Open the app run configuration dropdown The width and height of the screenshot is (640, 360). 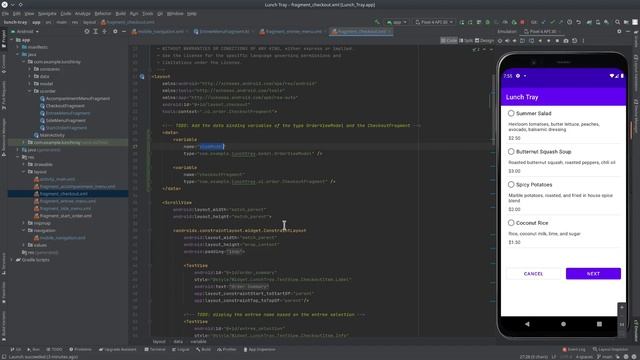(x=397, y=22)
